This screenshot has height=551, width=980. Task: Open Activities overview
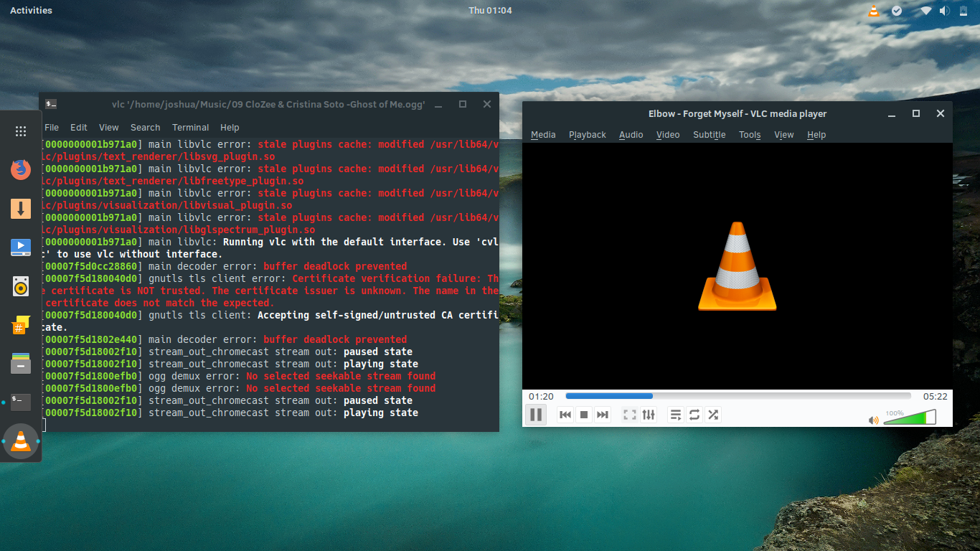[x=31, y=11]
